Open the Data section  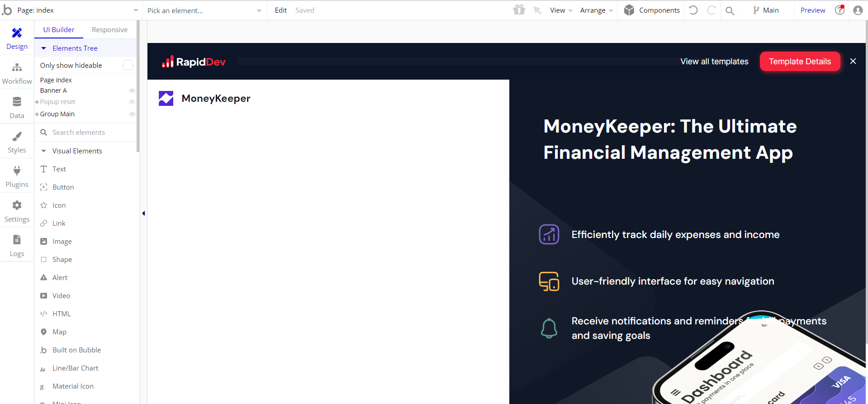point(17,107)
